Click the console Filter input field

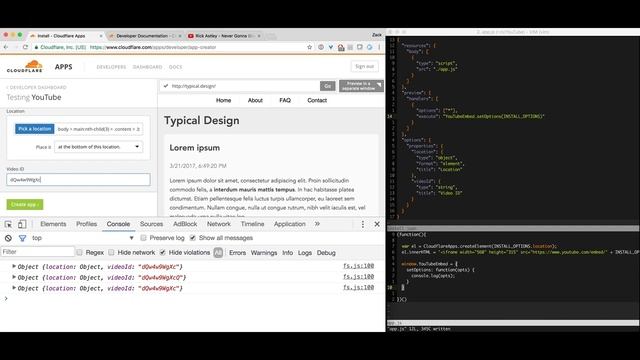coord(38,252)
